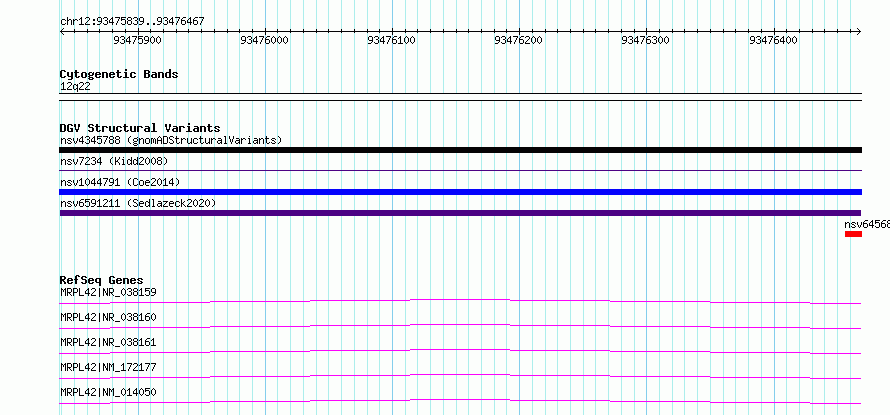Screen dimensions: 890x415
Task: Click the right arrowhead of the ruler
Action: (859, 31)
